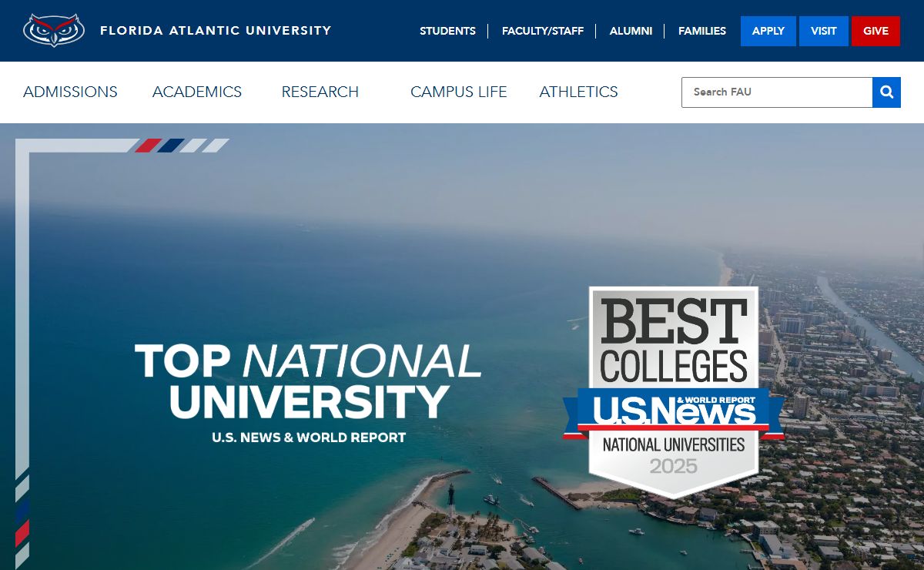This screenshot has width=924, height=570.
Task: Click the red Give button
Action: [875, 31]
